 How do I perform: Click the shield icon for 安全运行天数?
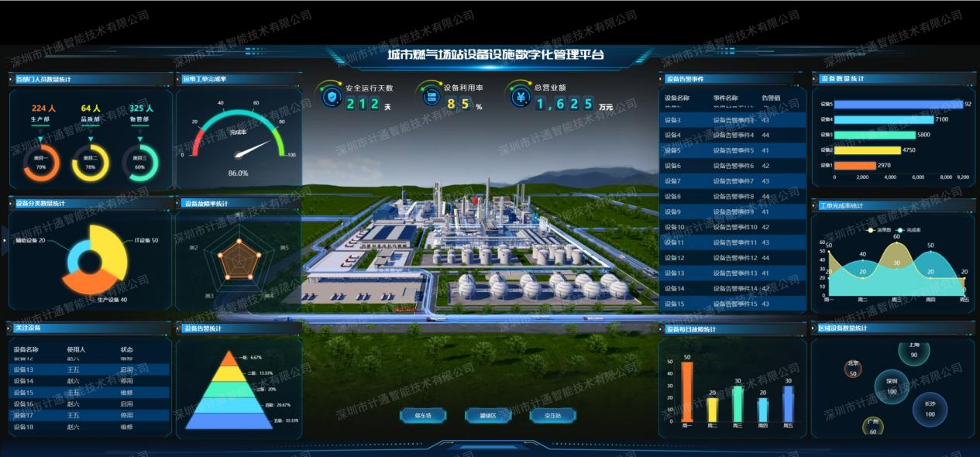pyautogui.click(x=332, y=97)
